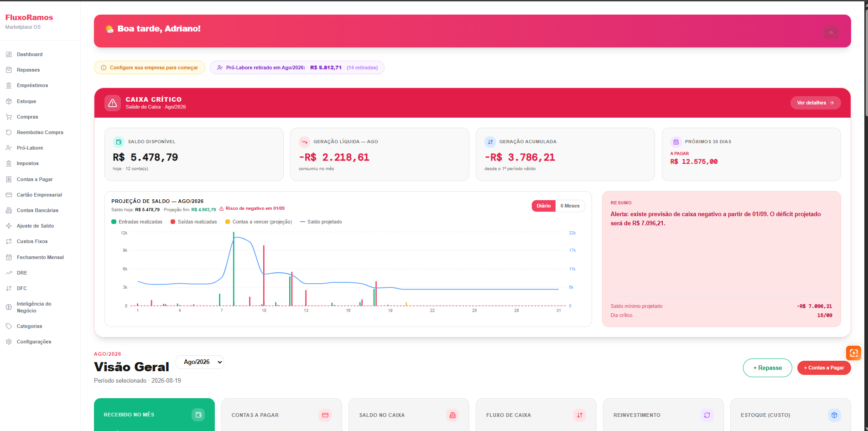Click the Estoque (Custo) cube icon
The image size is (868, 431).
click(834, 415)
